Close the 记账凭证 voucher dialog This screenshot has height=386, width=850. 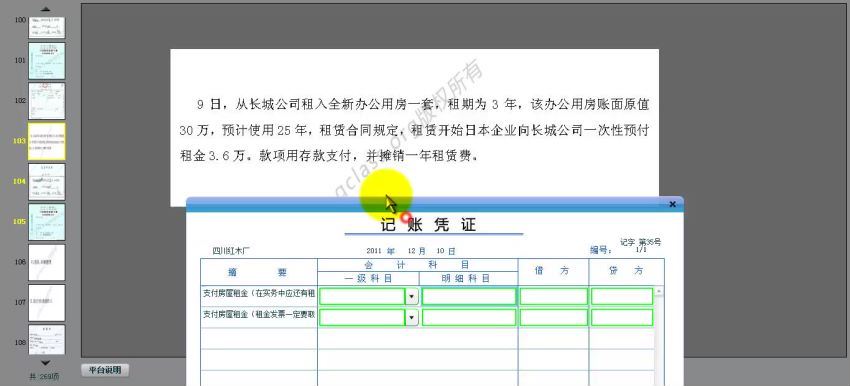tap(672, 204)
